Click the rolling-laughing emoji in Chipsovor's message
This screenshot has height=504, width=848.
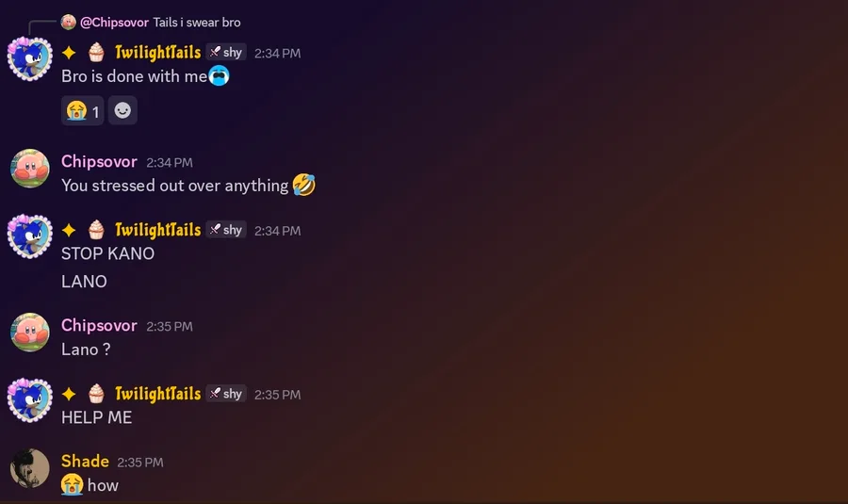[x=304, y=185]
